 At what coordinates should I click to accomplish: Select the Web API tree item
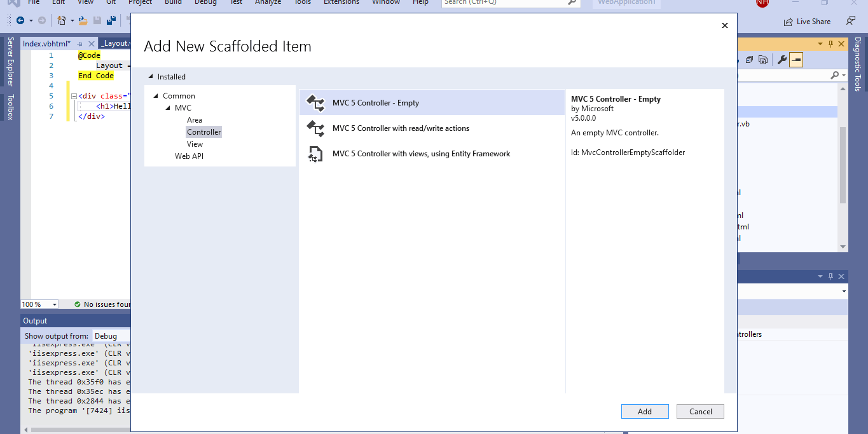(x=189, y=156)
